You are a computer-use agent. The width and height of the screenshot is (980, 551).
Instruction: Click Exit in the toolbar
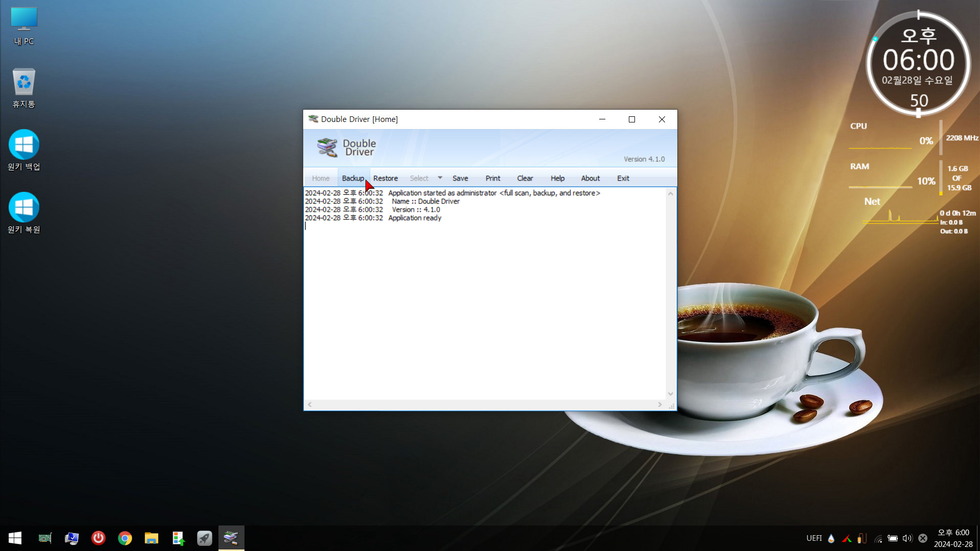click(x=623, y=178)
